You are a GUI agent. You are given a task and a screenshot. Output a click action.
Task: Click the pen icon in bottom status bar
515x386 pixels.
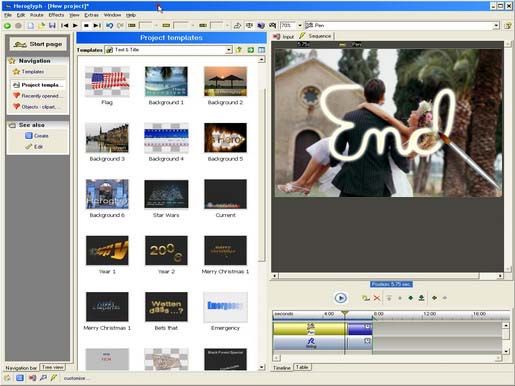tap(54, 378)
